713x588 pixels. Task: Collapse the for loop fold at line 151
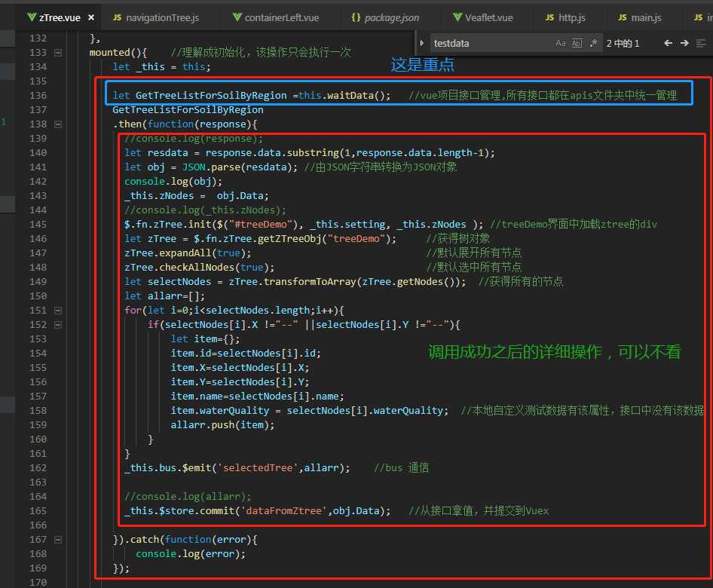[x=58, y=311]
